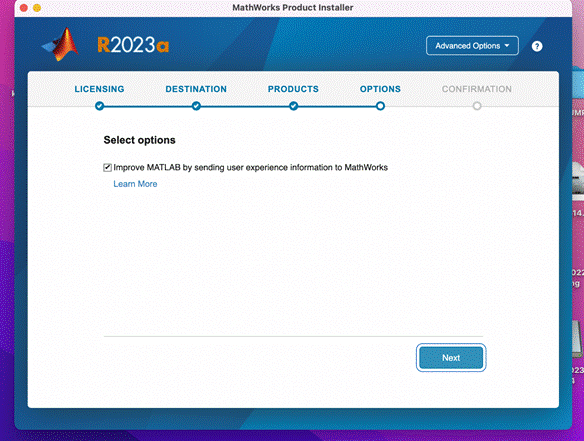Click the Licensing step checkmark circle
Viewport: 584px width, 441px height.
click(99, 106)
